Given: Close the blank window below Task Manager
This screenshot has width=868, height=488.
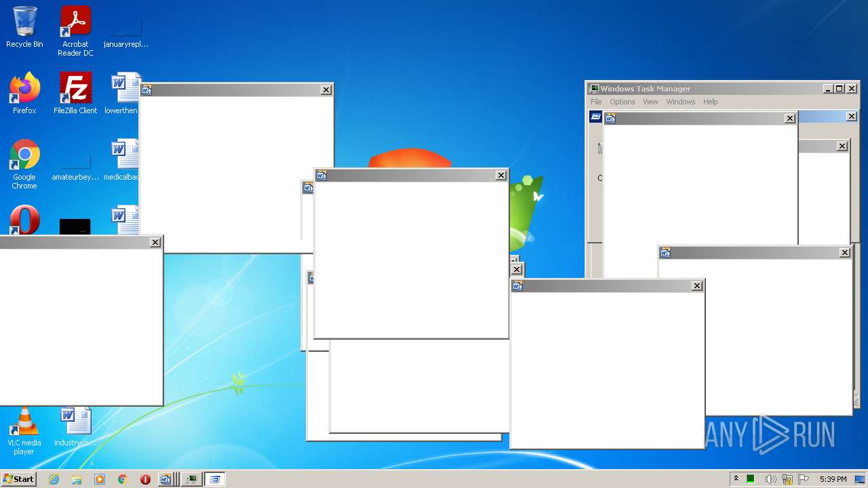Looking at the screenshot, I should 845,253.
